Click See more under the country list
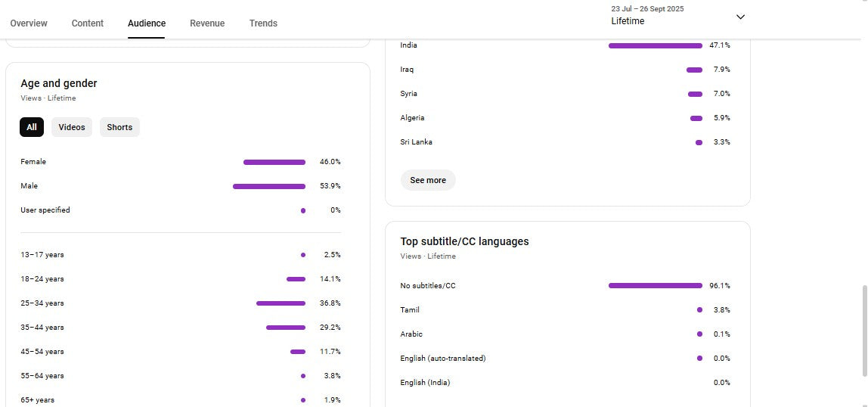The image size is (868, 407). point(428,180)
